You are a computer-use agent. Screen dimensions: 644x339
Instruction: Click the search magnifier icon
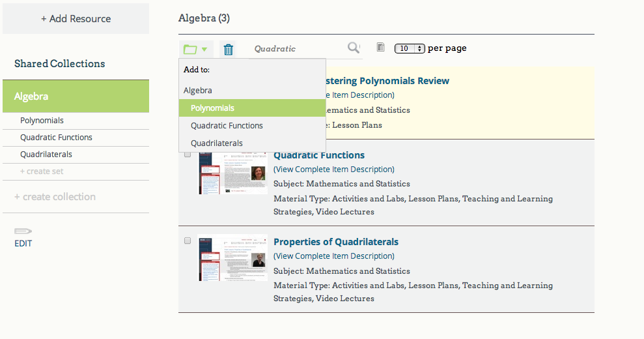click(354, 48)
